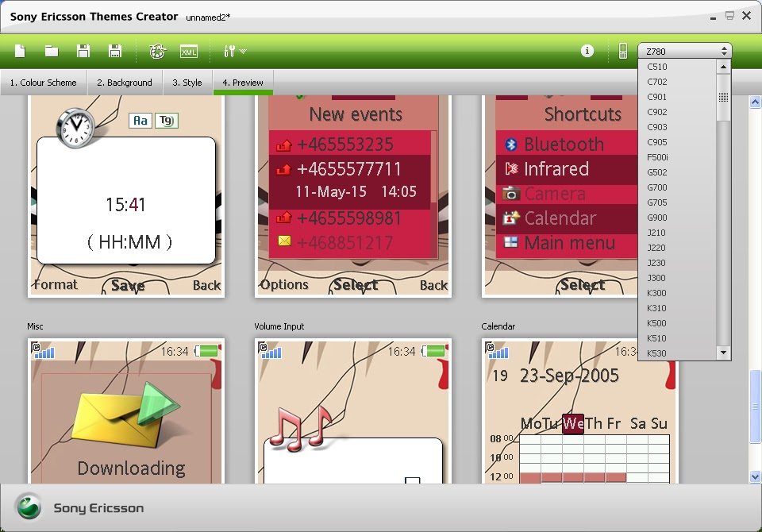
Task: Pick the C905 model entry
Action: point(677,142)
